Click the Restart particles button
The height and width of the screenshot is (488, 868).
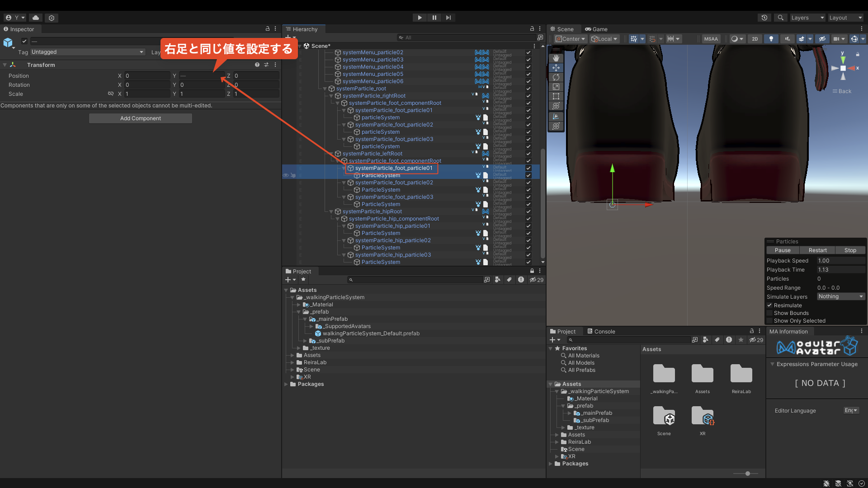[x=817, y=250]
